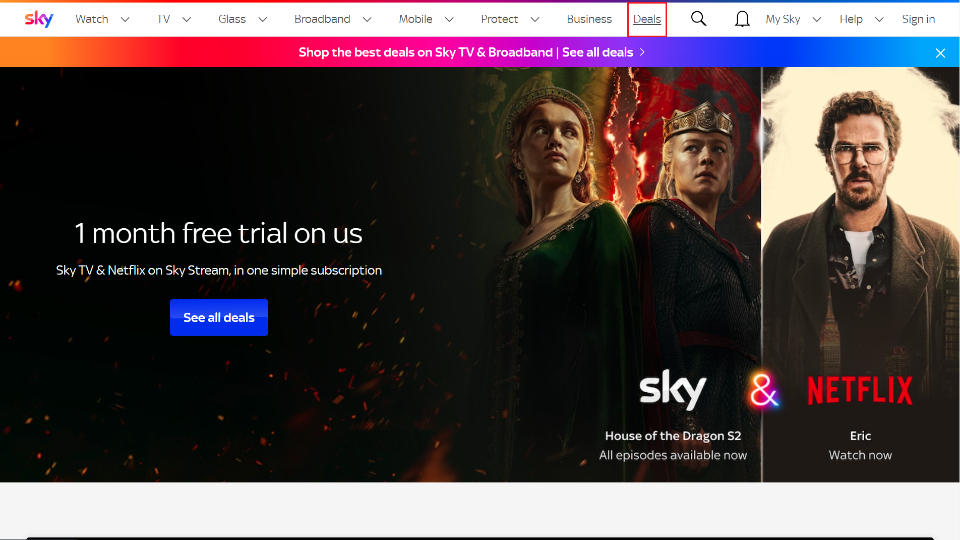Click the banner arrow after 'See all deals'
Viewport: 960px width, 540px height.
(642, 52)
